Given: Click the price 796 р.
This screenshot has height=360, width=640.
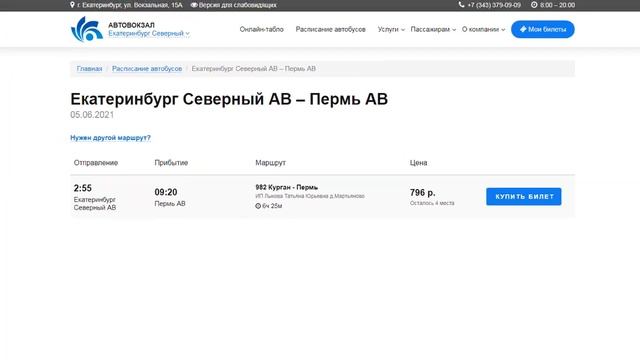Looking at the screenshot, I should [422, 193].
